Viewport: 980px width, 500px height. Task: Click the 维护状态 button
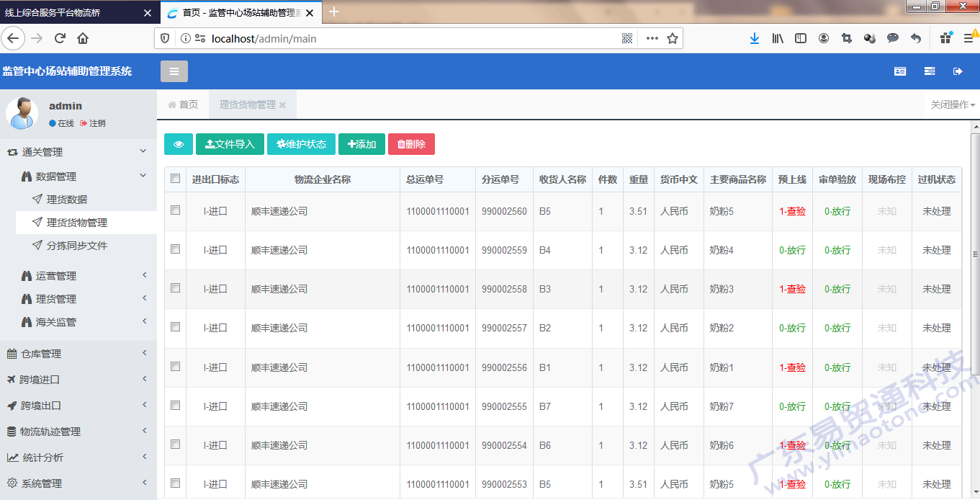coord(301,144)
